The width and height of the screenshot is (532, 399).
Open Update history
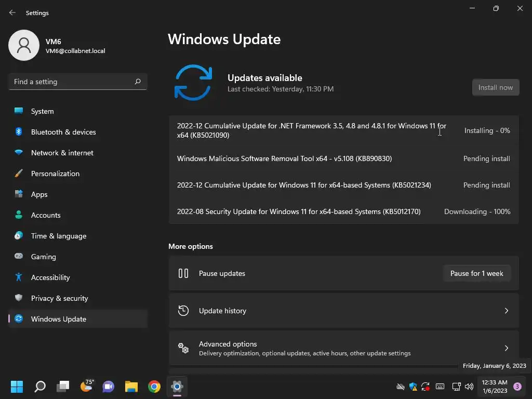click(x=344, y=311)
